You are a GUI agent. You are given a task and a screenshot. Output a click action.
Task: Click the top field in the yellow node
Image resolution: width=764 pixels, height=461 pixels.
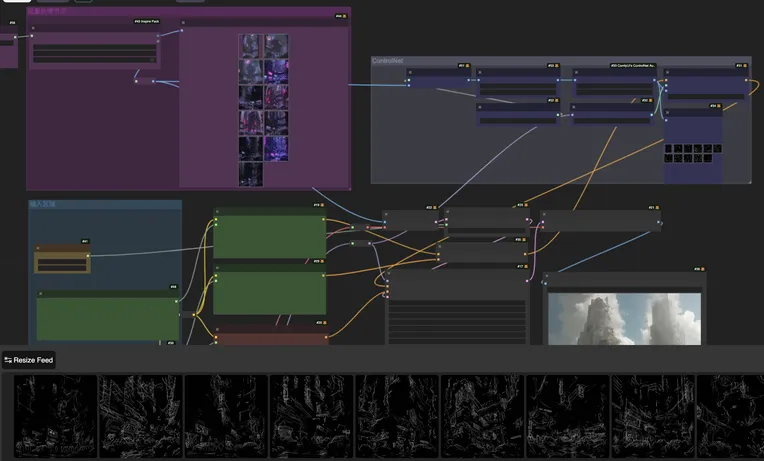point(62,262)
